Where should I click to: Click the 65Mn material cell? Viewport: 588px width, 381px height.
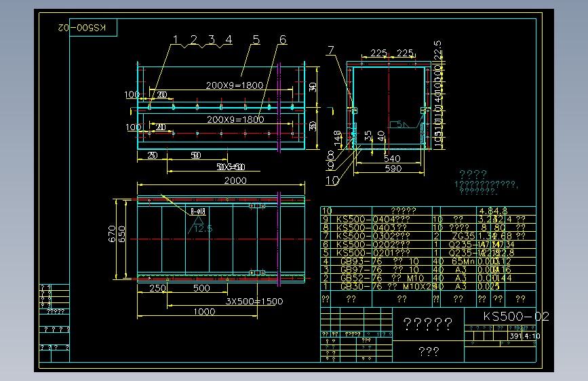point(463,262)
